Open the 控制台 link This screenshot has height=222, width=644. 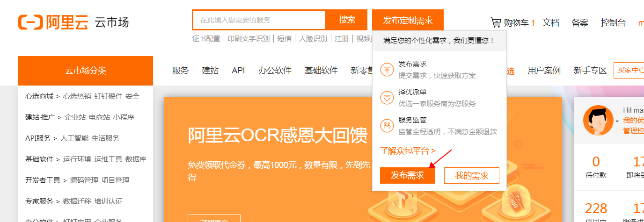point(613,22)
